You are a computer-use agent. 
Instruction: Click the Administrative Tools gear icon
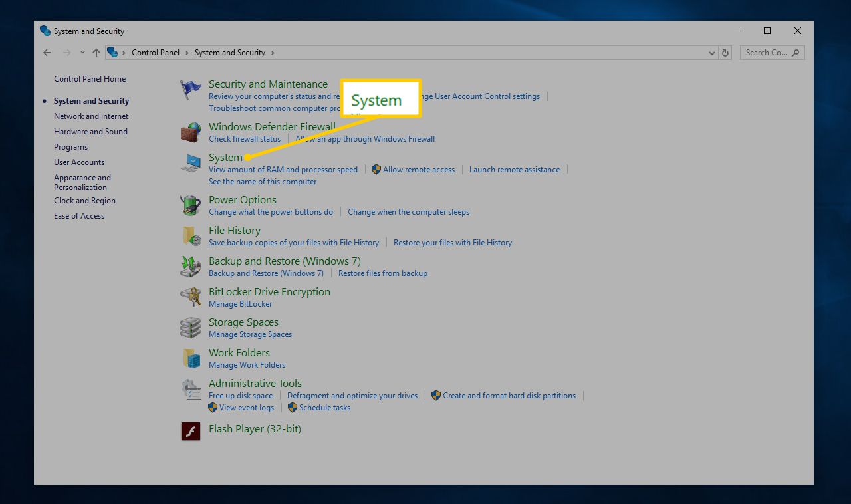(x=191, y=389)
